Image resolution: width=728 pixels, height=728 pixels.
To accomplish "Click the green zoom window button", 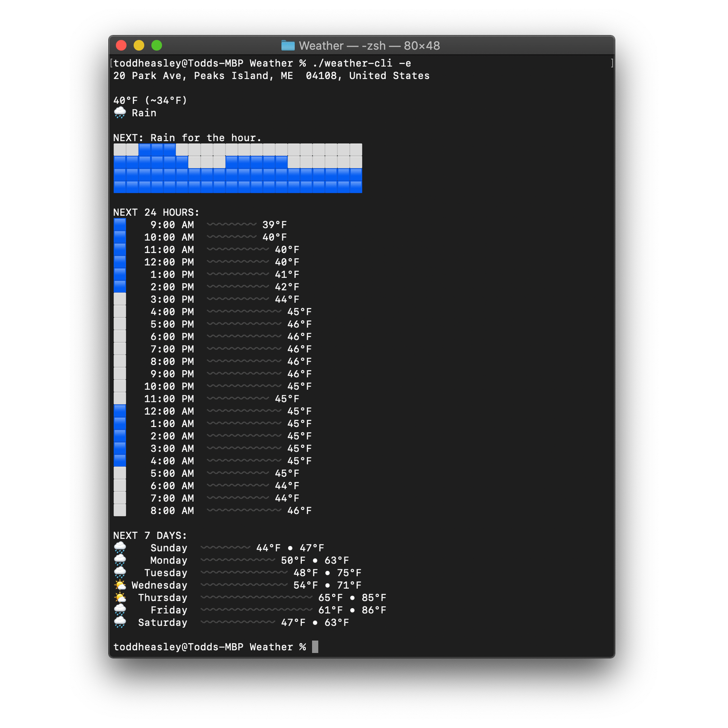I will [x=156, y=45].
